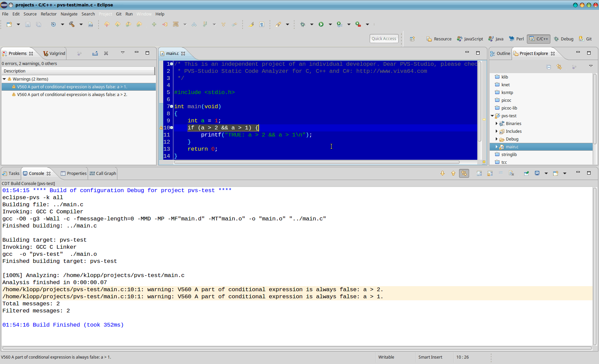Open the File menu
The width and height of the screenshot is (599, 364).
tap(5, 14)
